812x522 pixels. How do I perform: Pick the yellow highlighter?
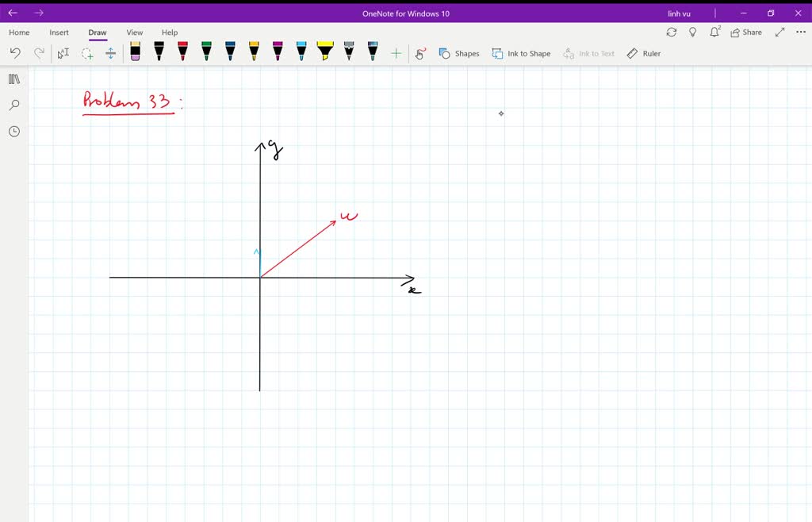tap(325, 52)
